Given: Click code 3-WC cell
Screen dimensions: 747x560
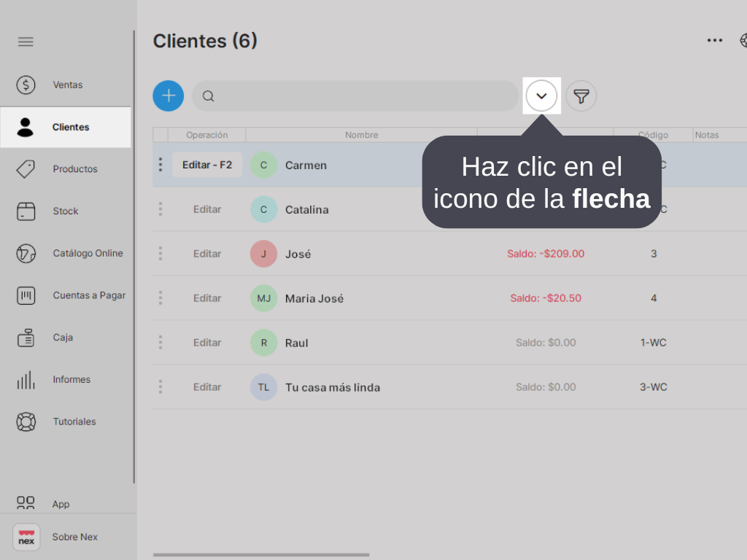Looking at the screenshot, I should tap(653, 387).
